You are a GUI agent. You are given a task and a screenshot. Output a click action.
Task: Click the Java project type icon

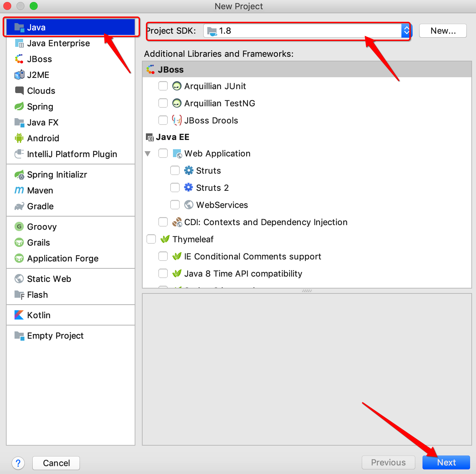coord(19,27)
